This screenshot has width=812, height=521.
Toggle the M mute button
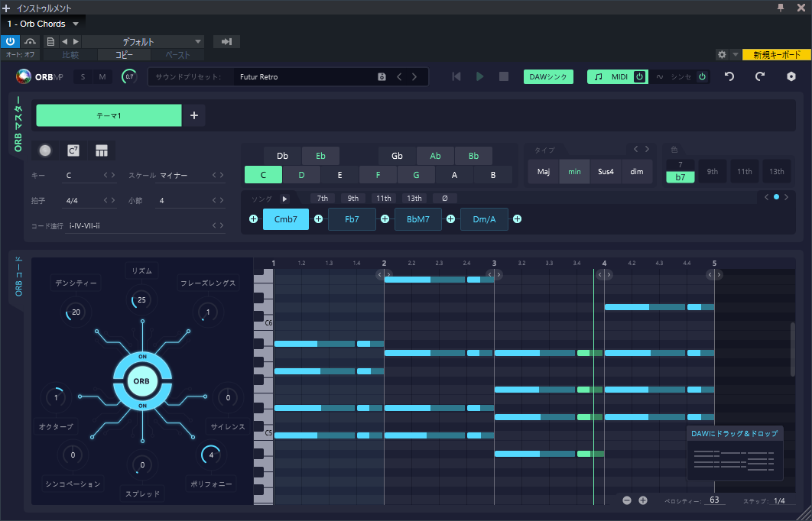[102, 76]
